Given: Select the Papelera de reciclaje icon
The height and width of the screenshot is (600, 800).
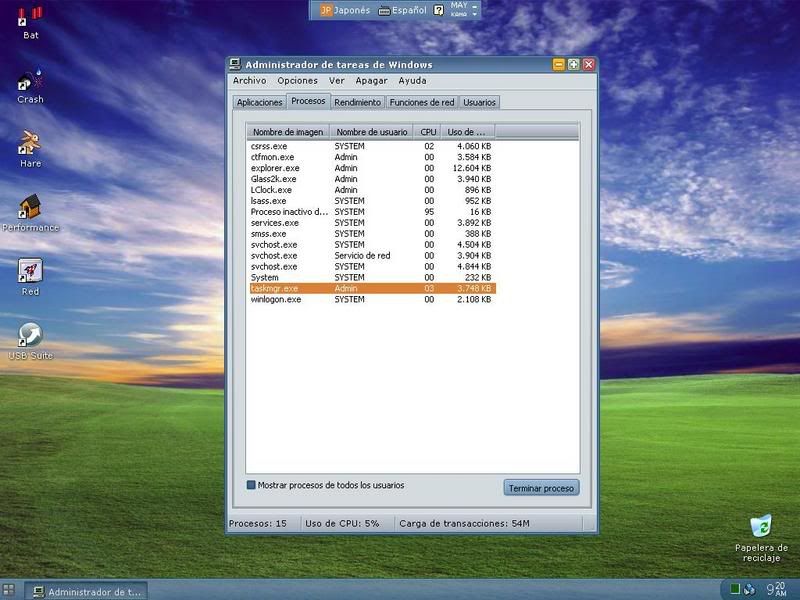Looking at the screenshot, I should [x=761, y=526].
